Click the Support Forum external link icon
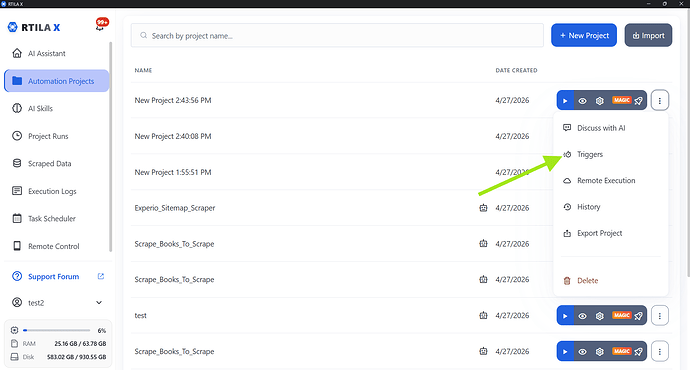Screen dimensions: 690x370 (101, 276)
